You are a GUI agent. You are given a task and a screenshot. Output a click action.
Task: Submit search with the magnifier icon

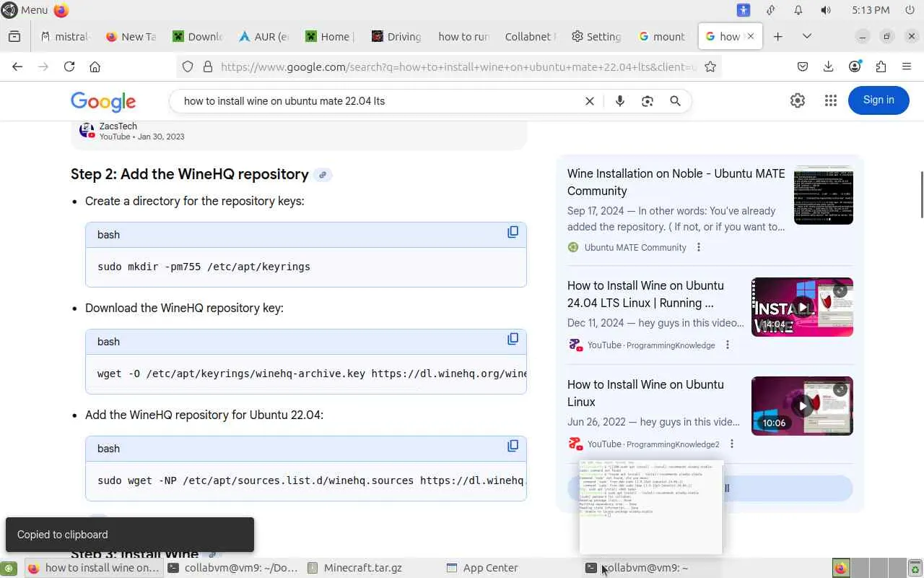(675, 101)
